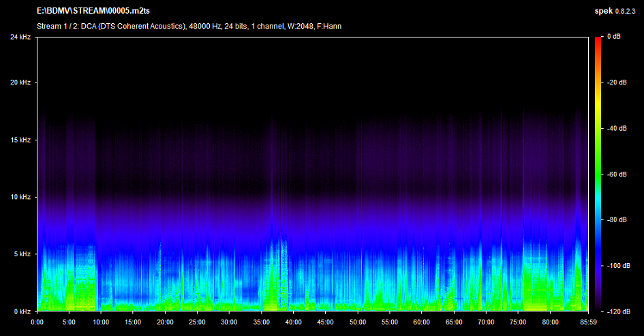
Task: Click the 24 kHz frequency axis label
Action: point(20,37)
